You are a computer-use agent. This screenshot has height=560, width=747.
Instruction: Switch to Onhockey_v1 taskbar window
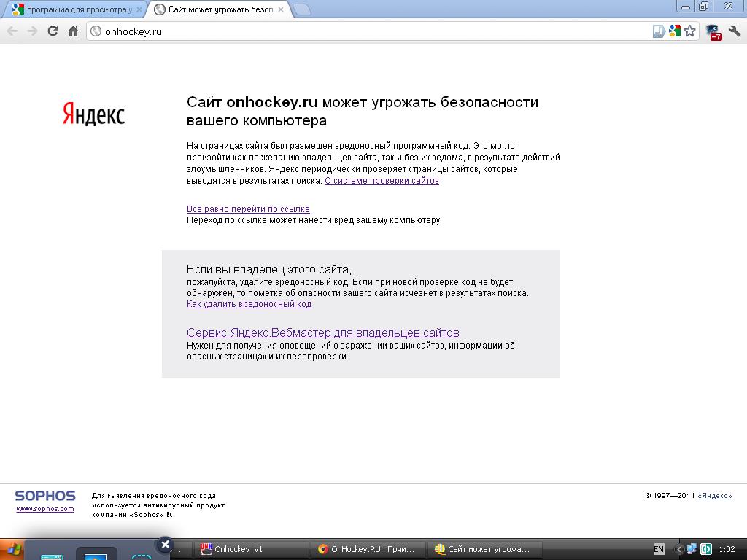click(252, 549)
